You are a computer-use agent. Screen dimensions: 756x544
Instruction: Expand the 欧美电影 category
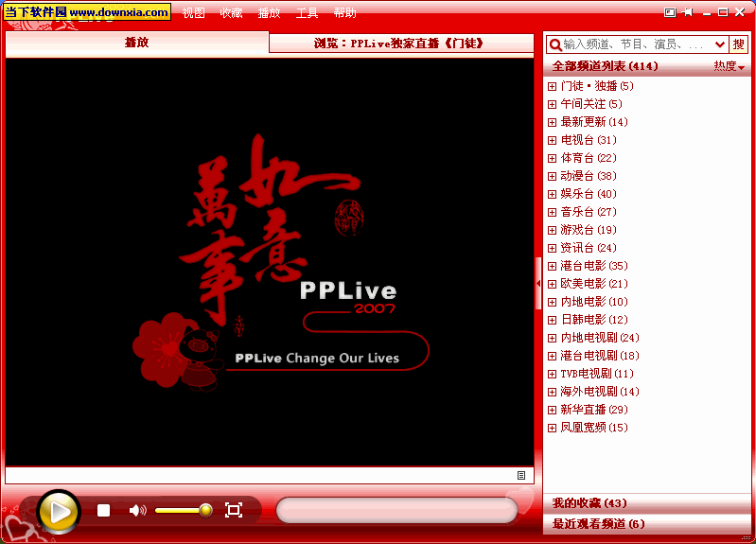552,284
